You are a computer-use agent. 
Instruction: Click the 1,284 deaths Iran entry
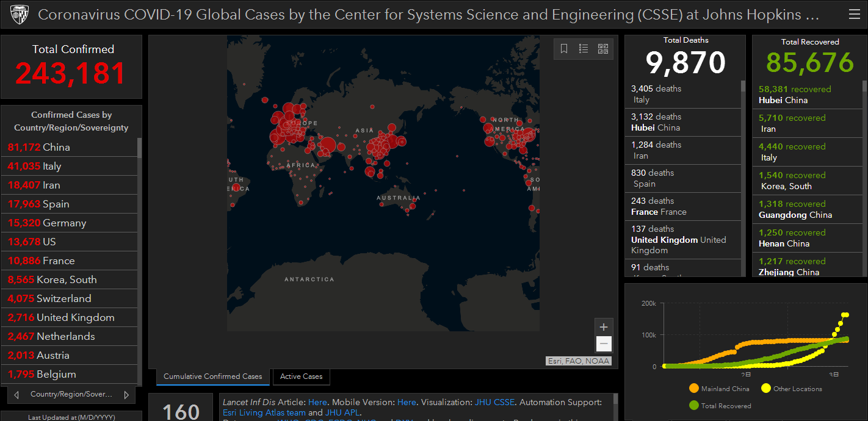pyautogui.click(x=683, y=151)
